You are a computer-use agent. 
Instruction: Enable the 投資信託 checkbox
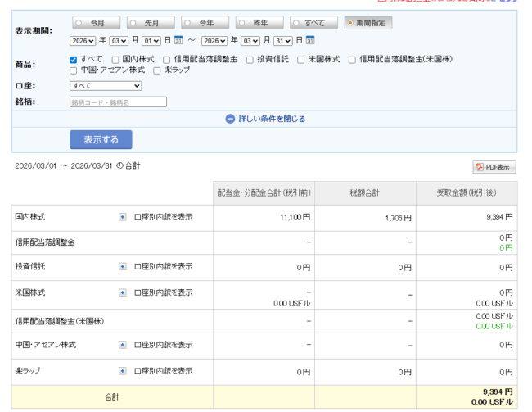[x=250, y=60]
